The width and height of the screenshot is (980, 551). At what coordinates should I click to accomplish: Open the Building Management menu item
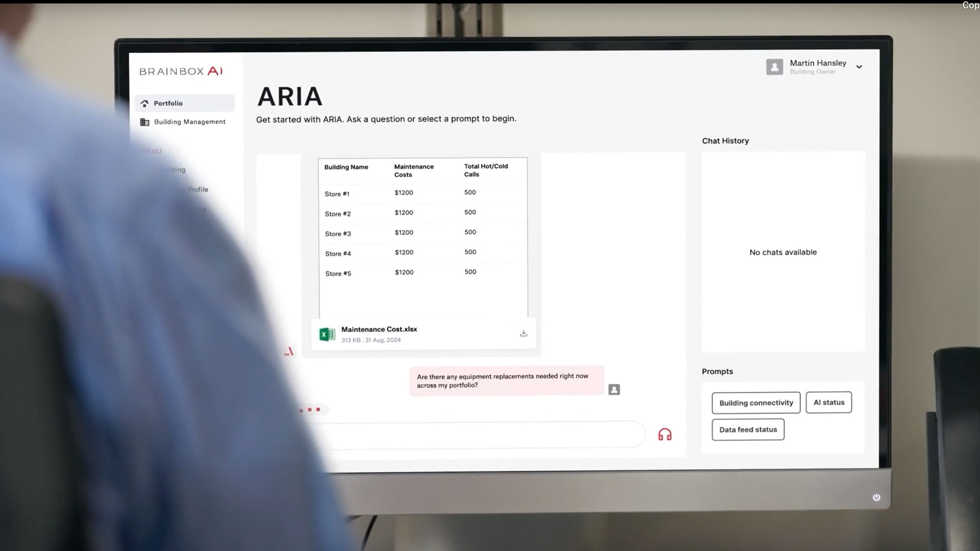tap(189, 122)
